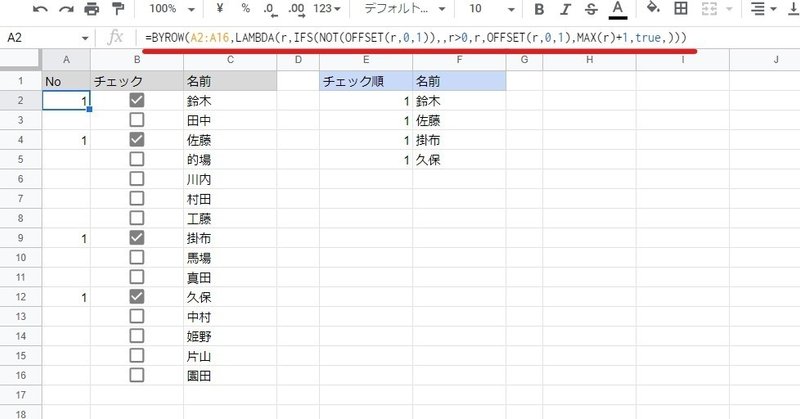
Task: Check the checkbox for 川内
Action: (137, 179)
